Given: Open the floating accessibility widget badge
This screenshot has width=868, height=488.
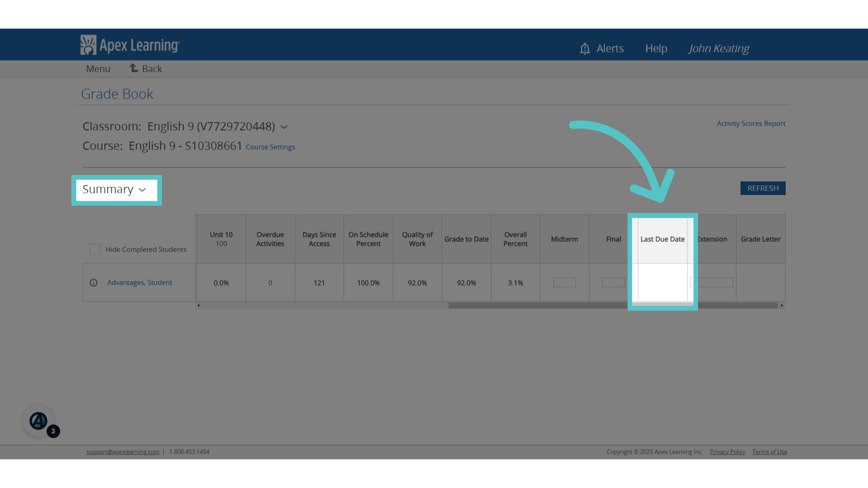Looking at the screenshot, I should 39,421.
